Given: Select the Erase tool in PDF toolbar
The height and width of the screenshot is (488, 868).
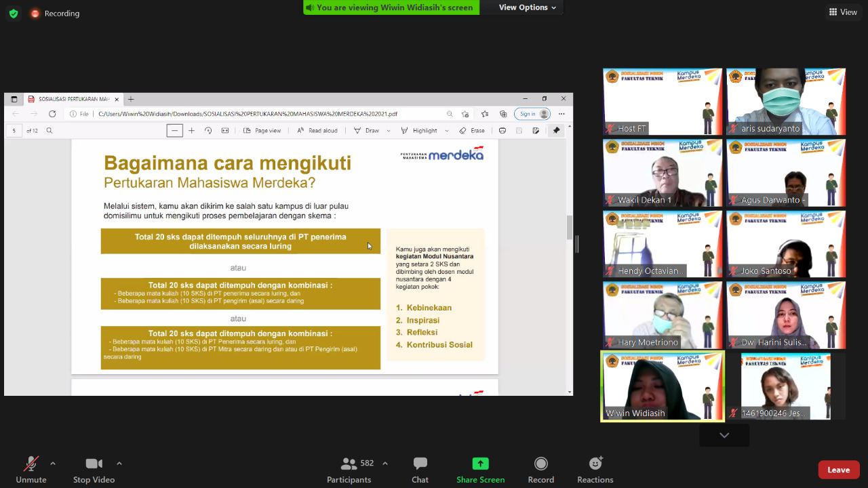Looking at the screenshot, I should pos(472,131).
